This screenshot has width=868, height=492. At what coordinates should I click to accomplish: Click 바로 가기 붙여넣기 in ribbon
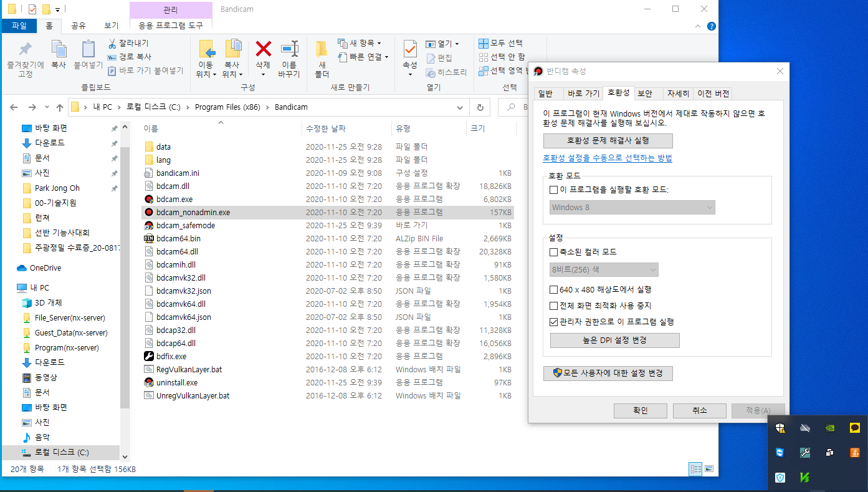145,70
